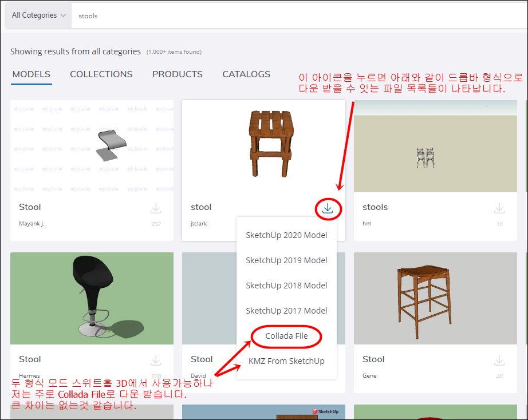The width and height of the screenshot is (528, 420).
Task: Click the download icon on jtclark's stool
Action: 328,209
